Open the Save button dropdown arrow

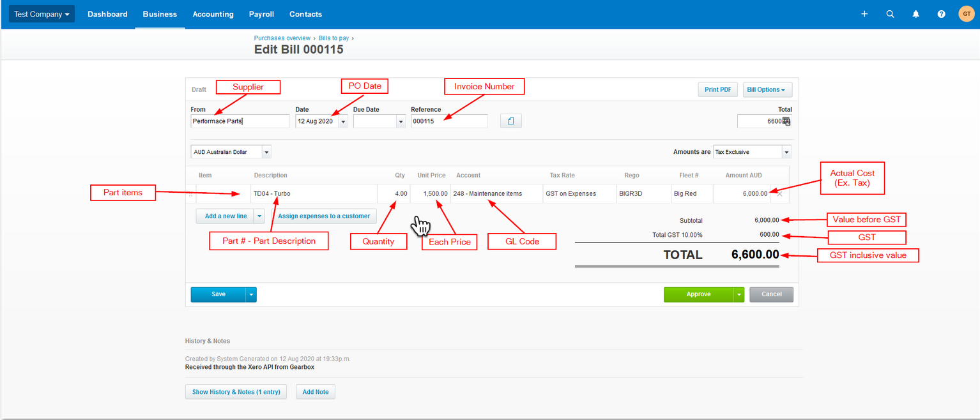click(251, 294)
